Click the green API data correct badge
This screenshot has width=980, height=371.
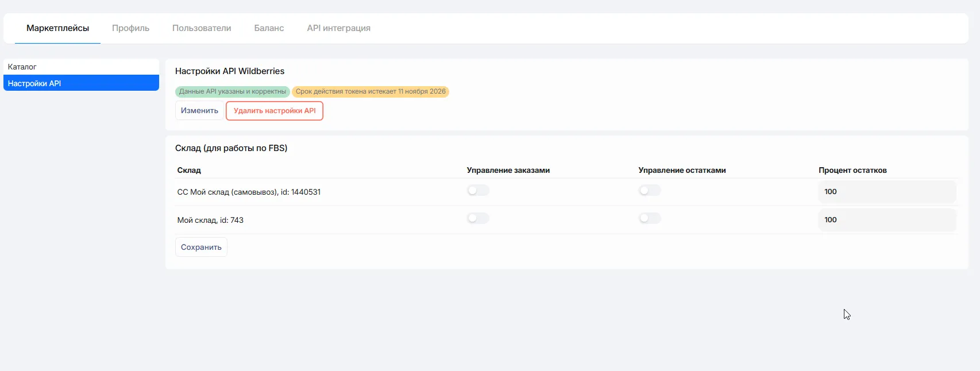pyautogui.click(x=232, y=92)
